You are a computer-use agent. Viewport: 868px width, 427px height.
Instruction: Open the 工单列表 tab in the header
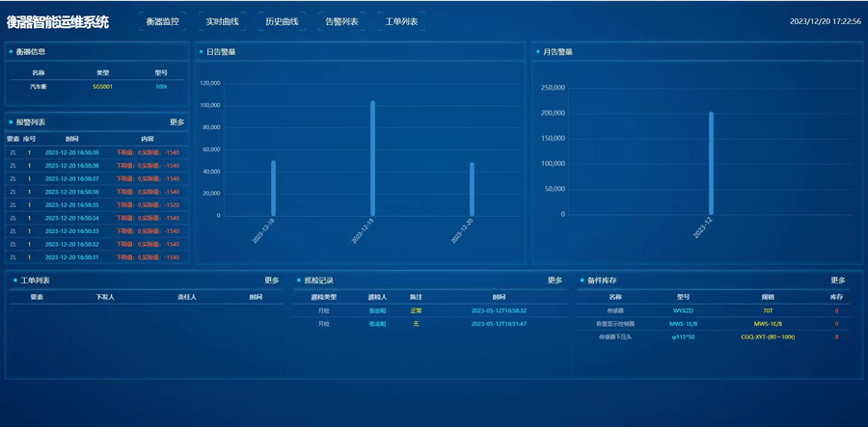pyautogui.click(x=401, y=21)
